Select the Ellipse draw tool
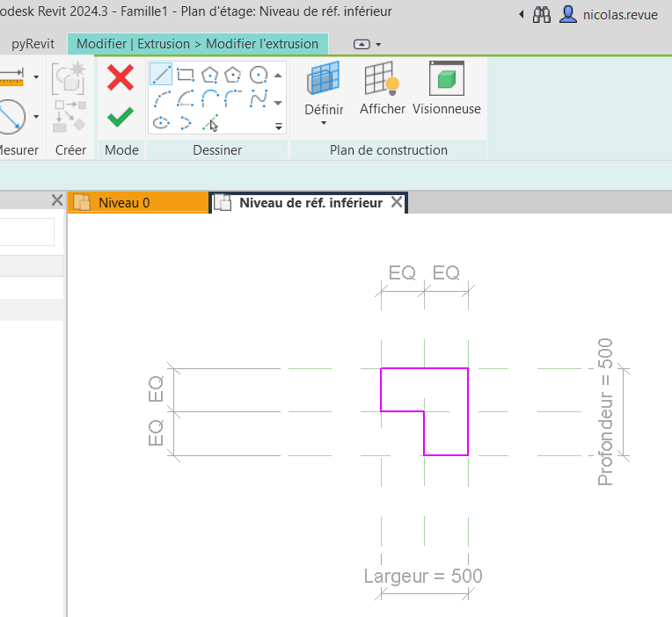Screen dimensions: 672x617 click(x=161, y=122)
